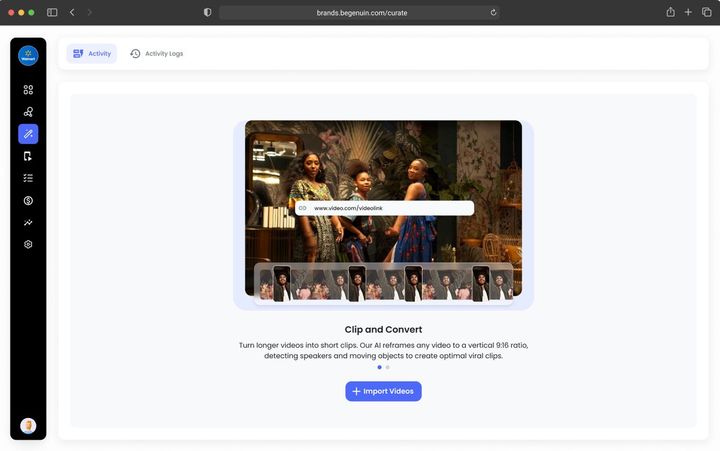Open the dollar coin payments icon
Screen dimensions: 720x451
click(x=28, y=200)
